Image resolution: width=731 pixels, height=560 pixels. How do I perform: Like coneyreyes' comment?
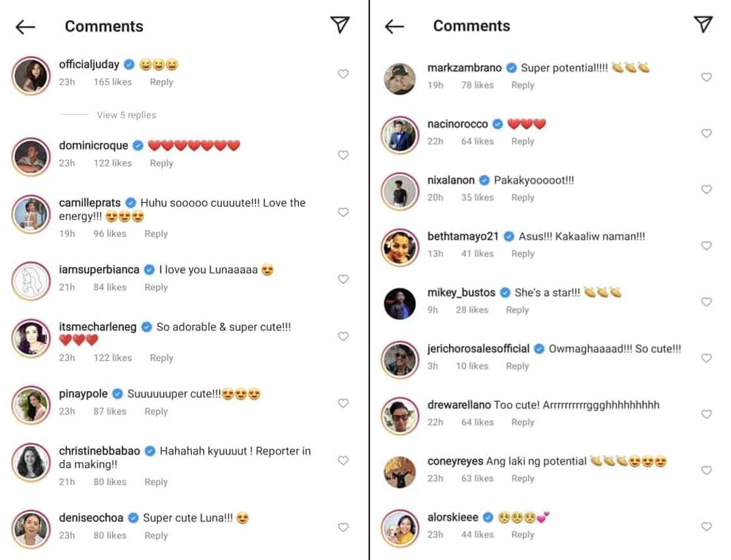(706, 470)
